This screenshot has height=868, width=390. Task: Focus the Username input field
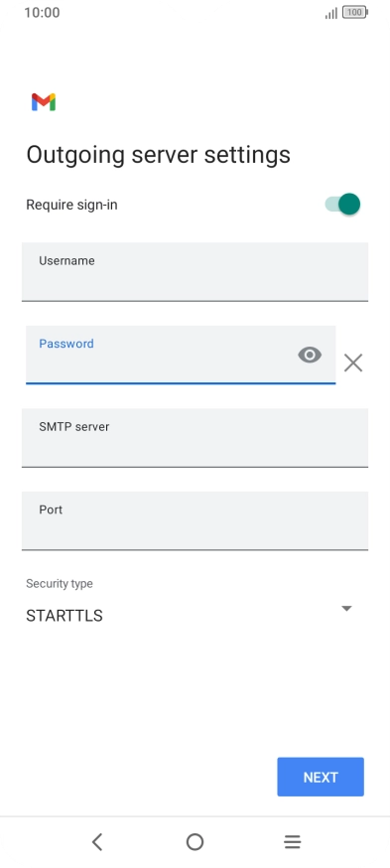coord(195,272)
